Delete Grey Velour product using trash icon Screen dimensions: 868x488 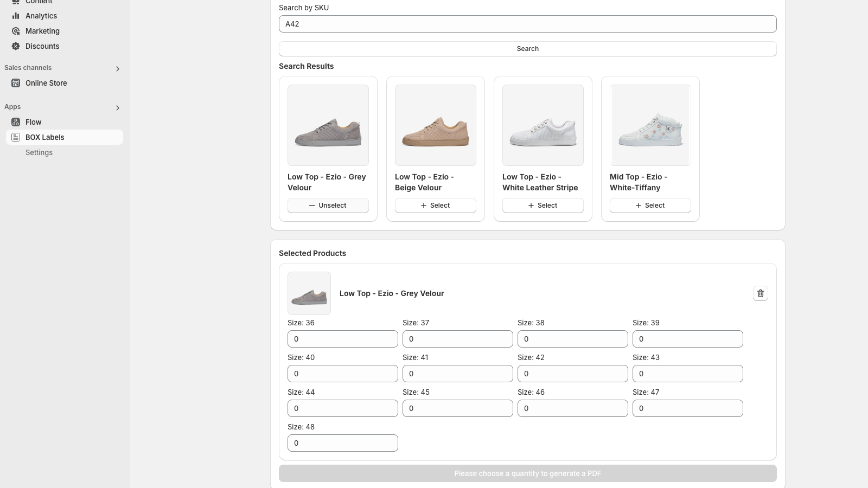pyautogui.click(x=760, y=293)
